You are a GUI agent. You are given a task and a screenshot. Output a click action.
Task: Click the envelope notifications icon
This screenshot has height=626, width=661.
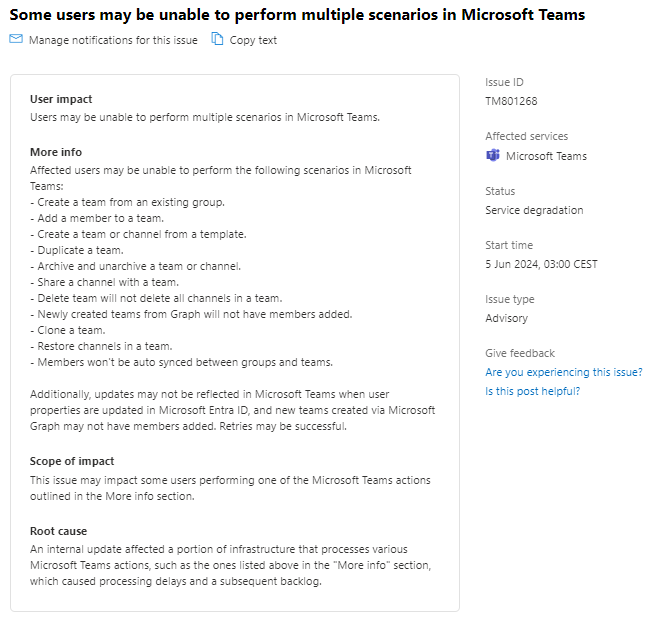click(x=16, y=39)
